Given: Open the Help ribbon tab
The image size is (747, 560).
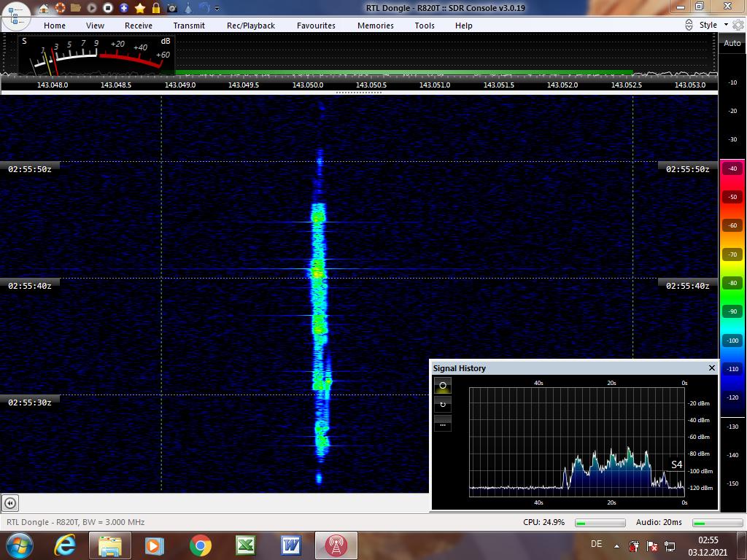Looking at the screenshot, I should point(463,26).
